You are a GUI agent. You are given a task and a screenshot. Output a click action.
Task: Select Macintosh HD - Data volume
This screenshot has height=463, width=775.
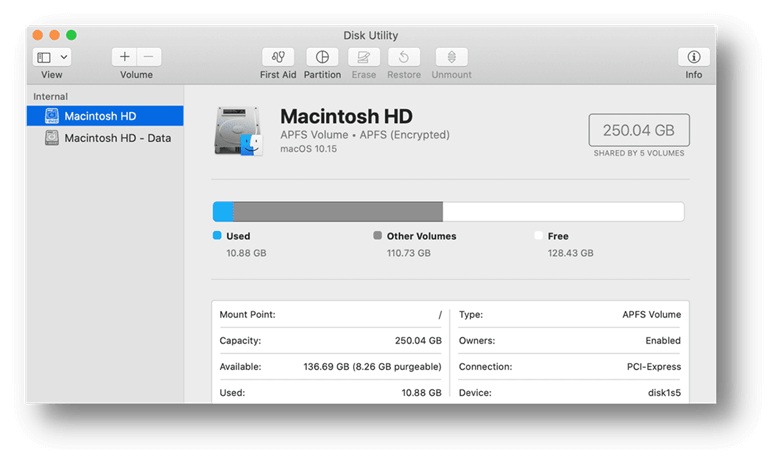coord(105,138)
